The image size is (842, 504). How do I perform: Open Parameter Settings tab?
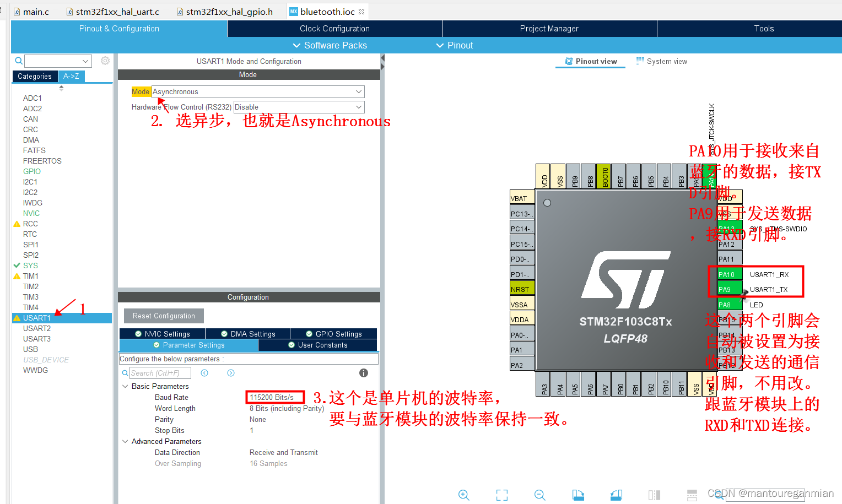[189, 345]
